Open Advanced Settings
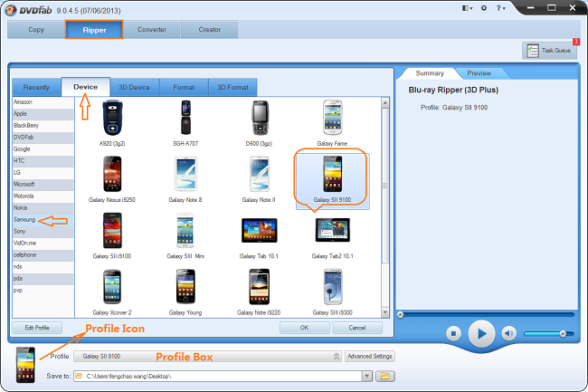The width and height of the screenshot is (588, 392). pos(370,356)
